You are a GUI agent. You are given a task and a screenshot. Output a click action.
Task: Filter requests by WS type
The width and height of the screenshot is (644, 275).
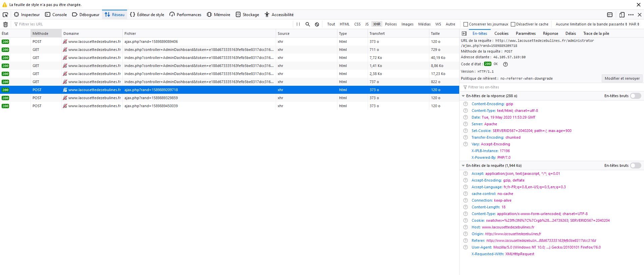438,24
